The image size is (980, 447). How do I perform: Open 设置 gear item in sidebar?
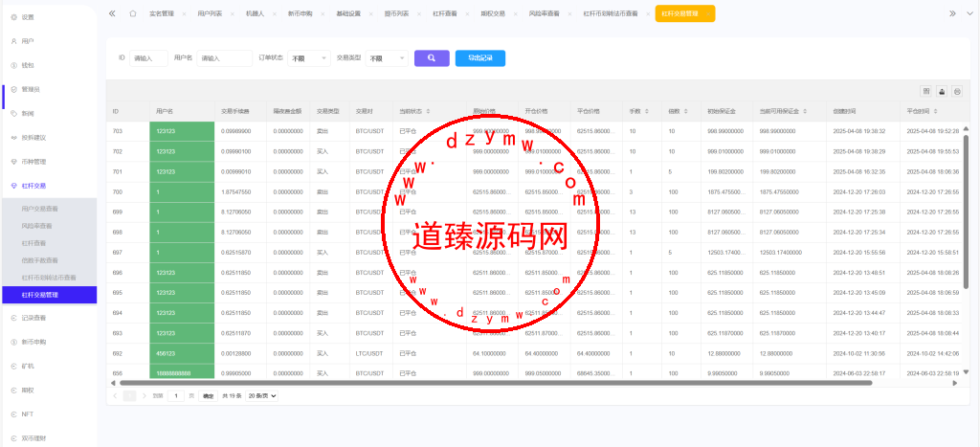click(x=48, y=17)
